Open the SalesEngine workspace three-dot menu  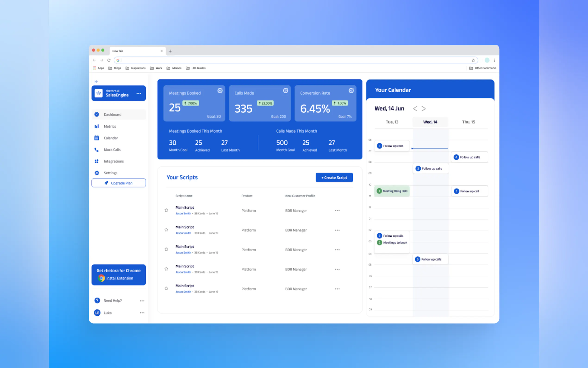139,93
